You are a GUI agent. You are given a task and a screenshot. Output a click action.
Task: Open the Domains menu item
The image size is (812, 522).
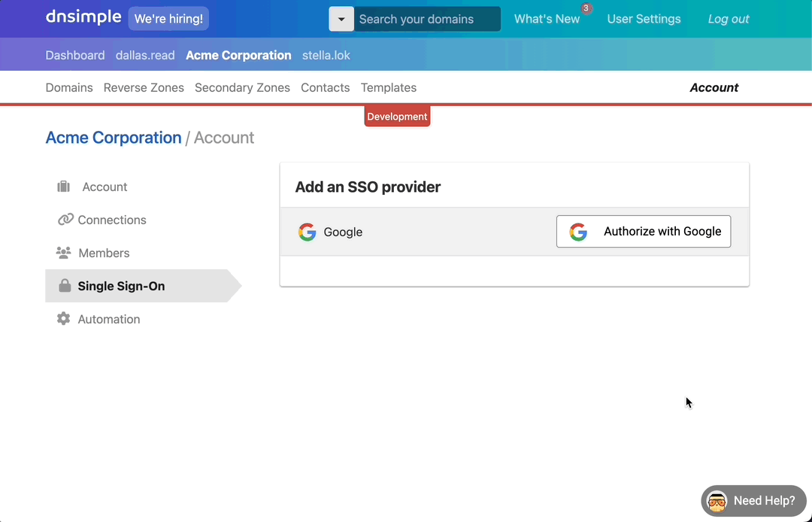[69, 88]
